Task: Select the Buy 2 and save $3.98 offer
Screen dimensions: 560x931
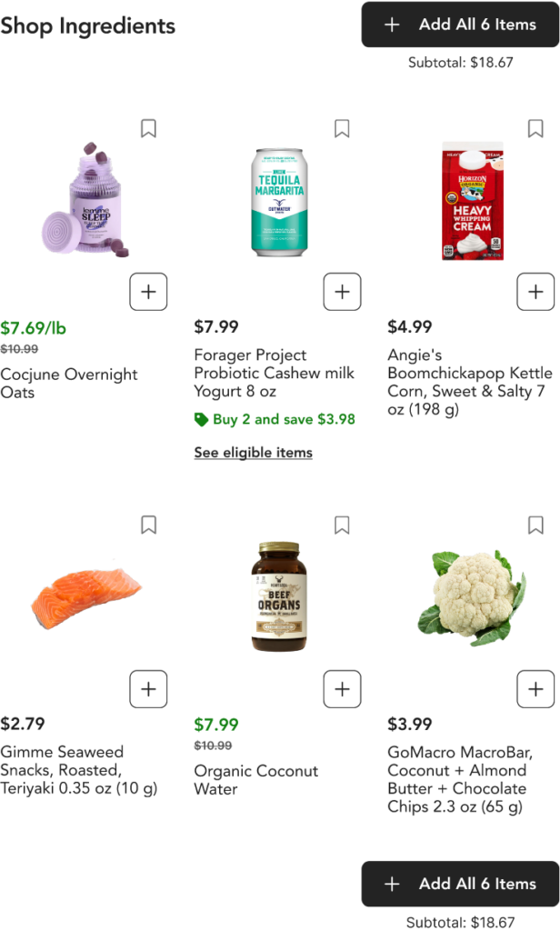Action: (x=275, y=419)
